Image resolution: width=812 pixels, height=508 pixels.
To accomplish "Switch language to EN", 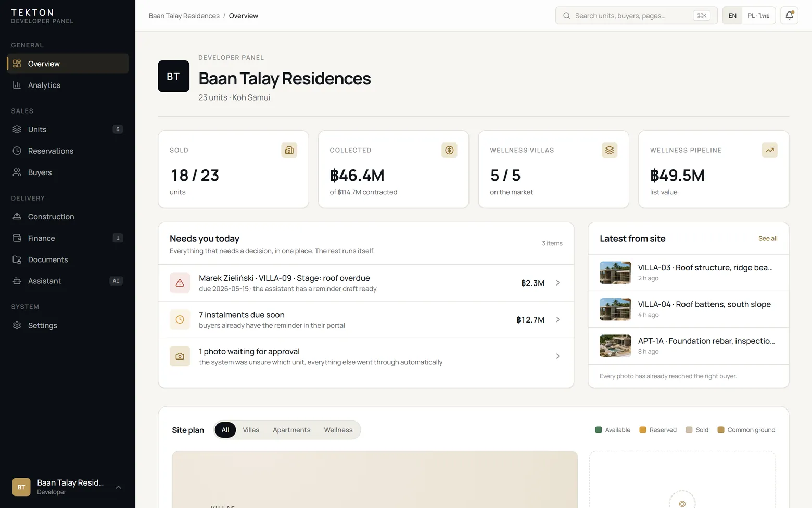I will pyautogui.click(x=732, y=16).
